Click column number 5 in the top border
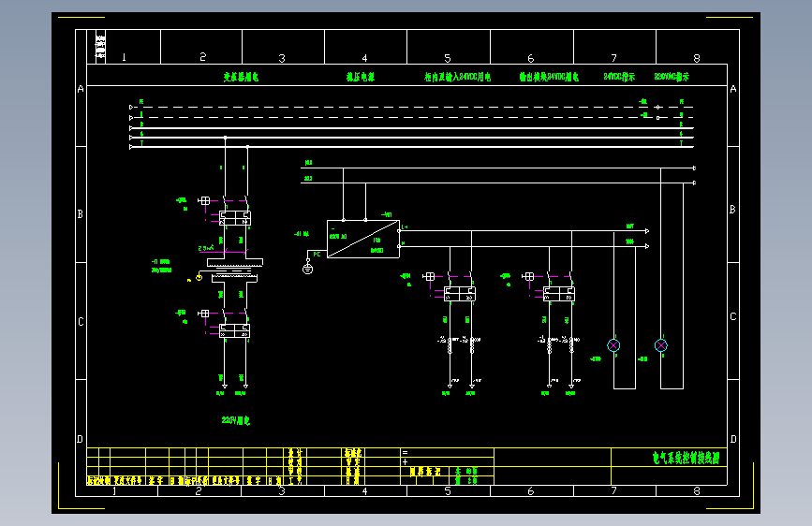The height and width of the screenshot is (526, 812). 448,58
